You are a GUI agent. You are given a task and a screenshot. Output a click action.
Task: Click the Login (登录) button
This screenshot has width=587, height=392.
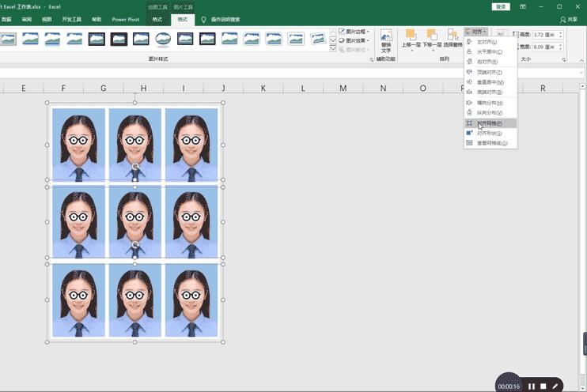pos(501,6)
